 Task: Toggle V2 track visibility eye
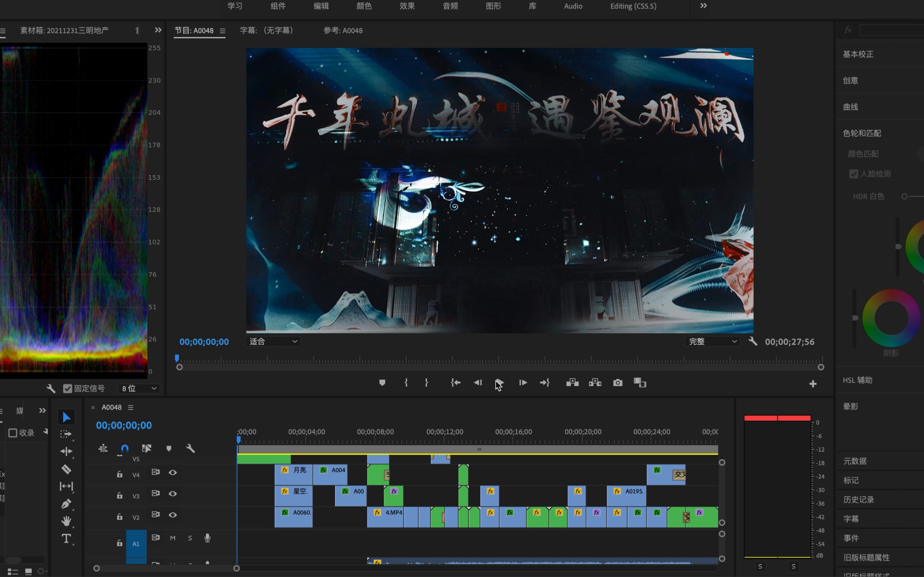click(x=173, y=515)
